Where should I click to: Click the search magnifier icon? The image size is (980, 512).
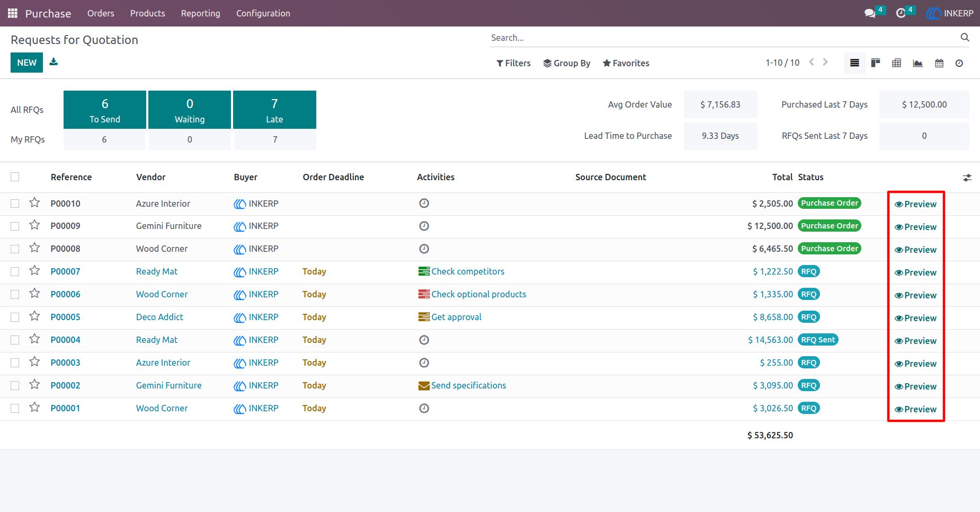click(965, 38)
